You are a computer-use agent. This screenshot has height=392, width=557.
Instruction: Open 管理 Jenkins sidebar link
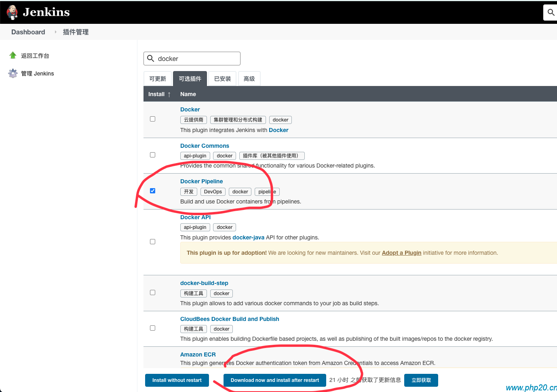pos(38,73)
